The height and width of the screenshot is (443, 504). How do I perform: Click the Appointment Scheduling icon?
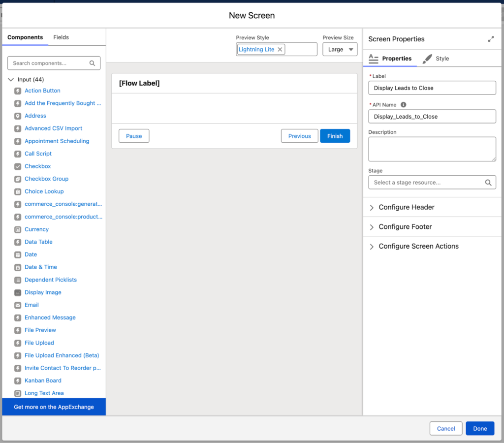[x=18, y=141]
